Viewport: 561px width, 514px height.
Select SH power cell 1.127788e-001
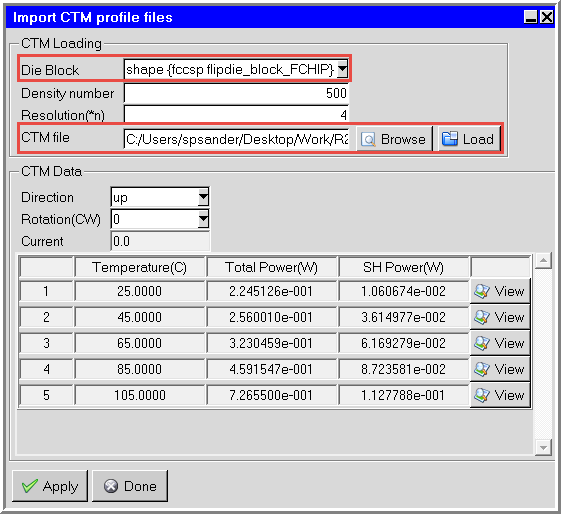[404, 395]
